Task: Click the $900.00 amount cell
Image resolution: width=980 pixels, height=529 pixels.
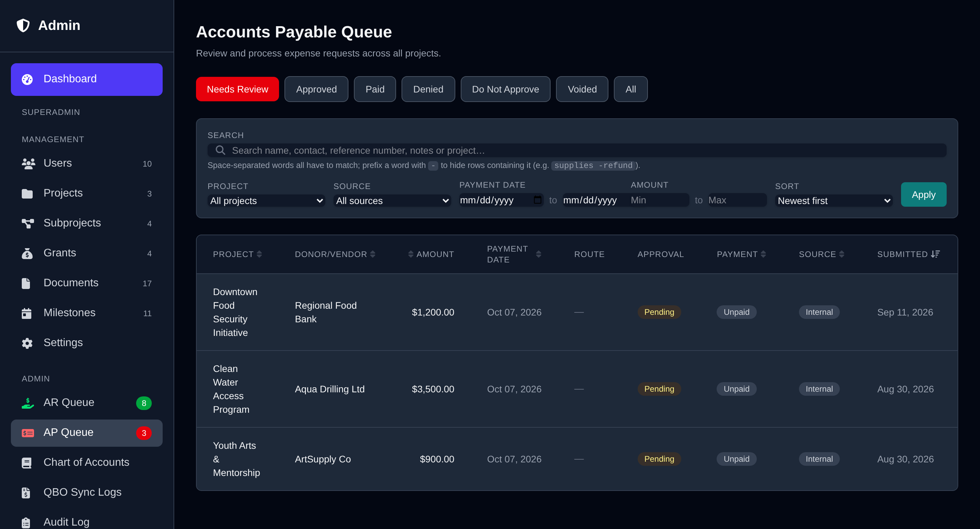Action: [x=437, y=459]
